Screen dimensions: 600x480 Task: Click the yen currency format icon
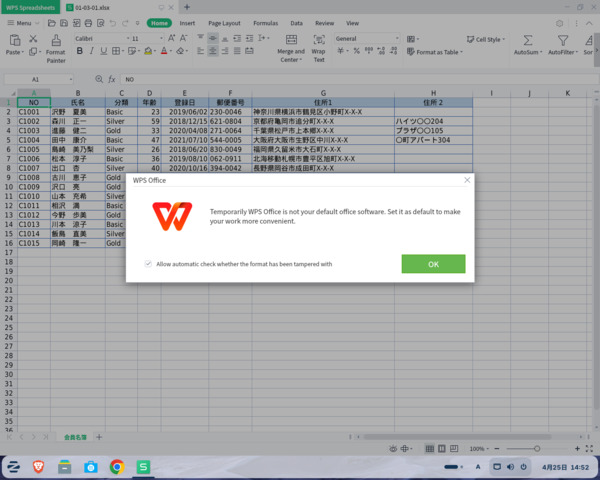tap(340, 51)
